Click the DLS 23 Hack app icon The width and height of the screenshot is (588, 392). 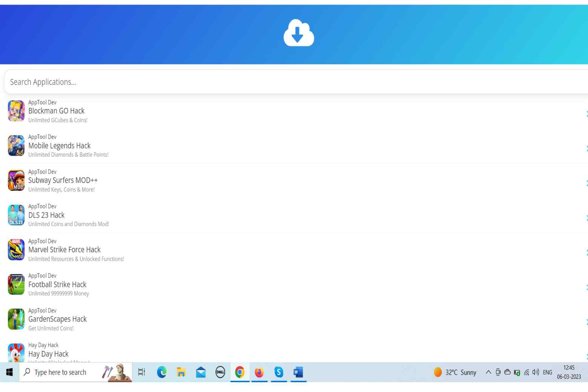[16, 215]
